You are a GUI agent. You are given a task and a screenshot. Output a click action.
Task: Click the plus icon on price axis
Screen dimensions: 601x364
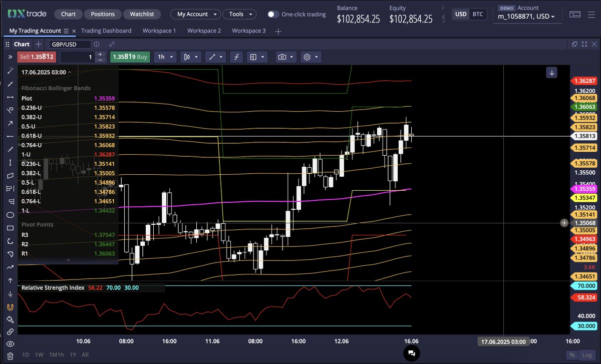(564, 223)
